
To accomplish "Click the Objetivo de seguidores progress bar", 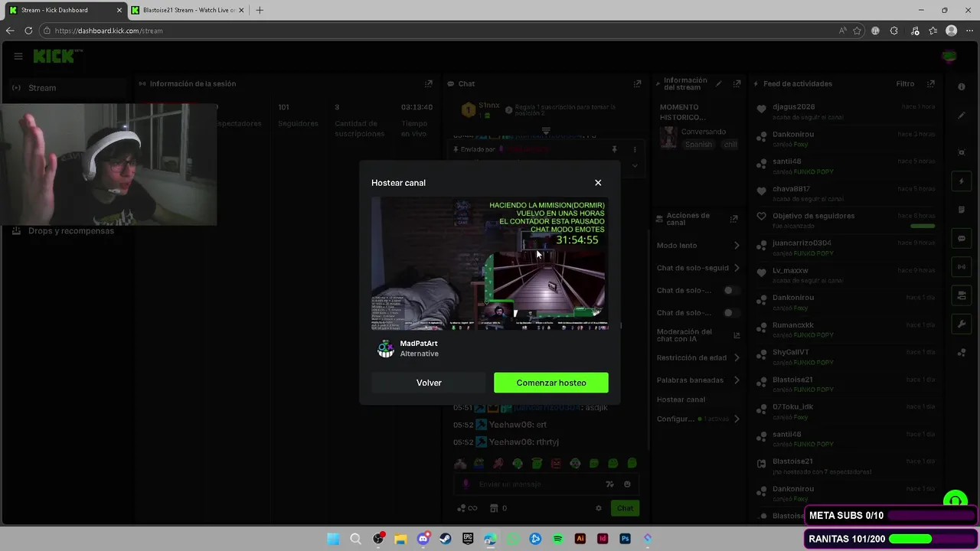I will (x=923, y=226).
